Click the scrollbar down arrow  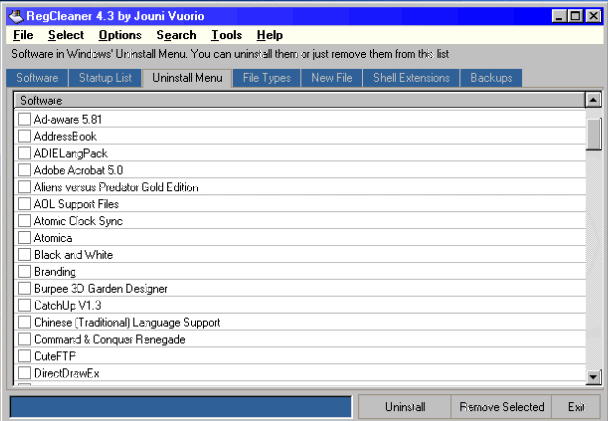[593, 377]
